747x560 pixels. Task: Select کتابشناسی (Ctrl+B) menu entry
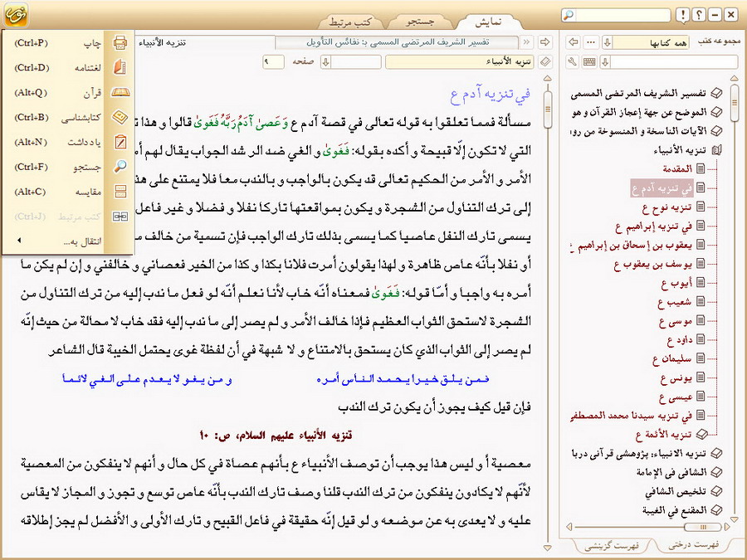pyautogui.click(x=68, y=117)
